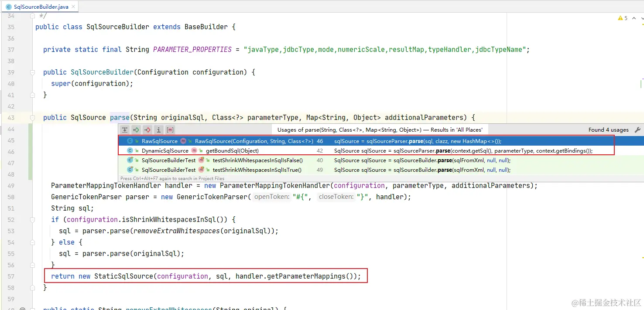Click the method icon before getBoundSql(Object)
The width and height of the screenshot is (644, 310).
[195, 151]
